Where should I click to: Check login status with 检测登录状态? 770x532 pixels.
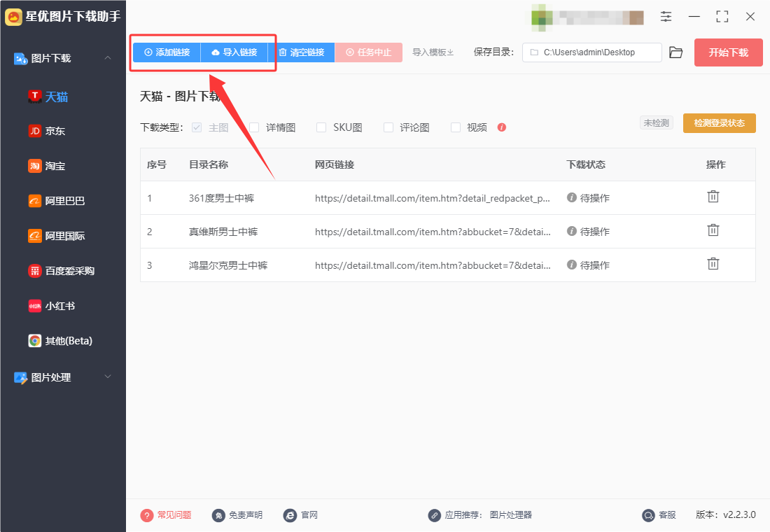pos(719,122)
